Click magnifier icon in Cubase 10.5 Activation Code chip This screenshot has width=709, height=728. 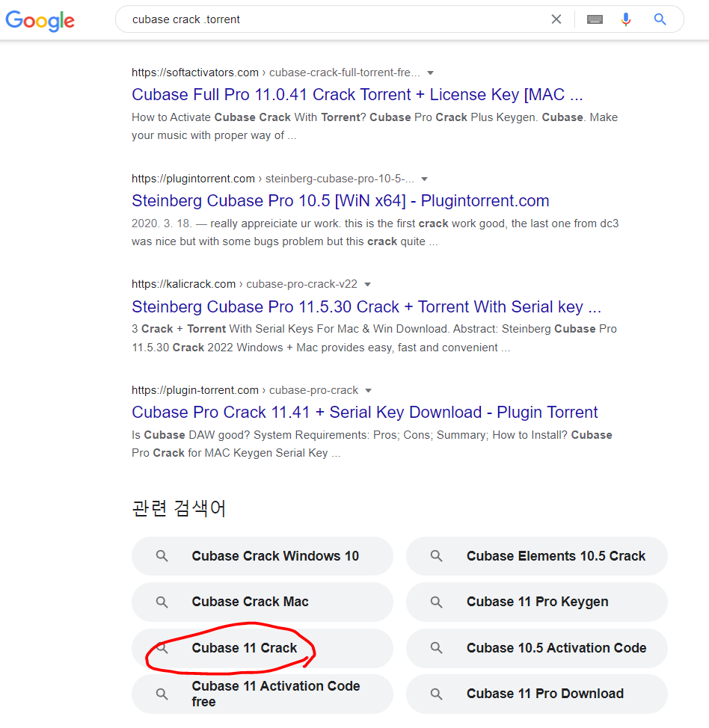click(436, 648)
